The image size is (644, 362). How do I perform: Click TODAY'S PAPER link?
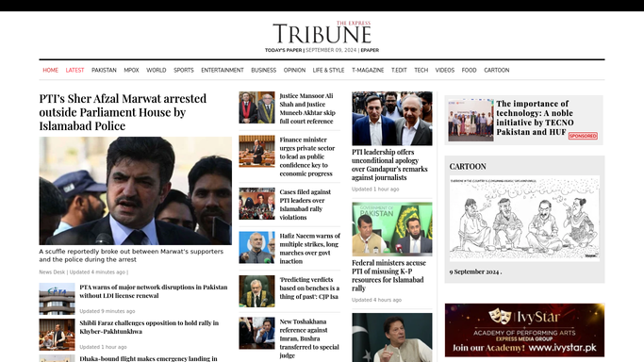283,50
